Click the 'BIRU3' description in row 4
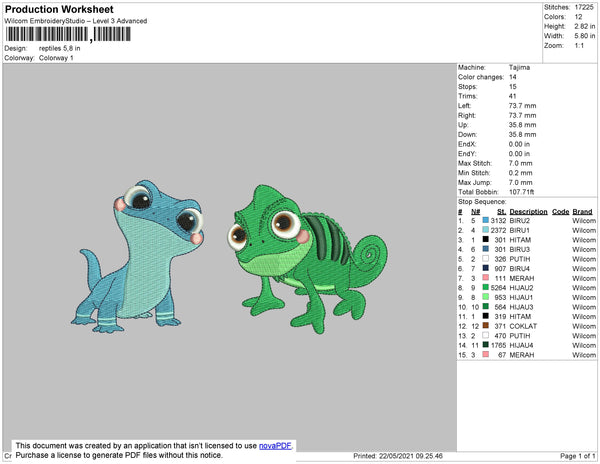The width and height of the screenshot is (600, 464). click(x=520, y=249)
